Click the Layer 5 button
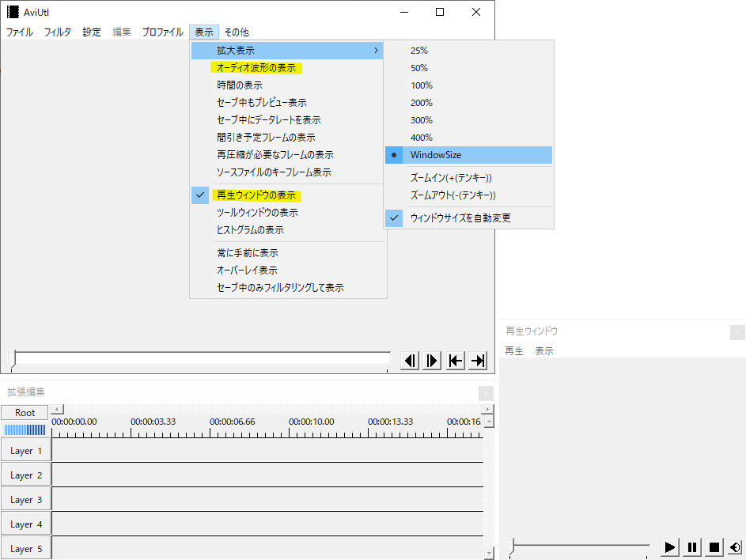Viewport: 746px width, 560px height. 25,549
